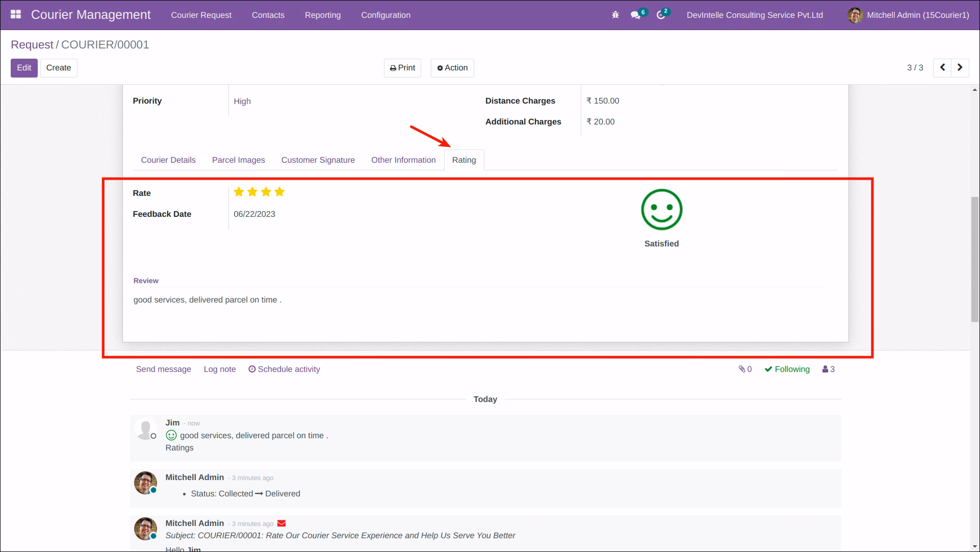980x552 pixels.
Task: Go to previous record arrow
Action: point(942,67)
